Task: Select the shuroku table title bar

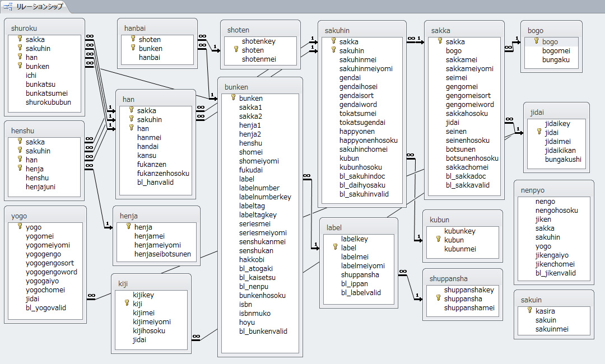Action: 44,28
